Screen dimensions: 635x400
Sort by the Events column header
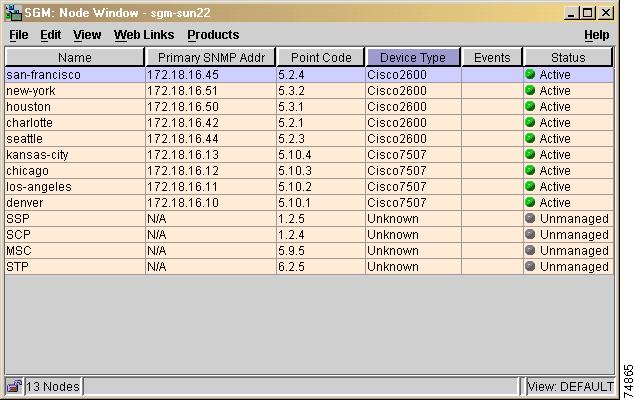(x=492, y=57)
